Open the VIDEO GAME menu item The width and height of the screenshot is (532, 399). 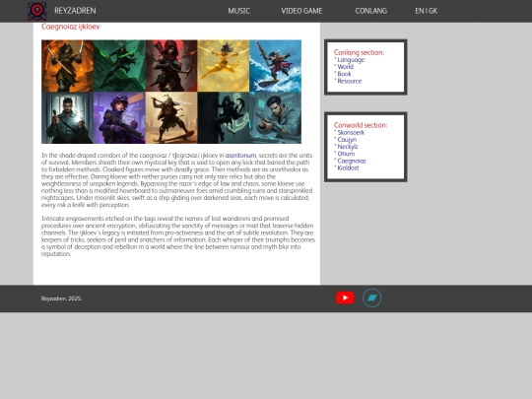[301, 11]
